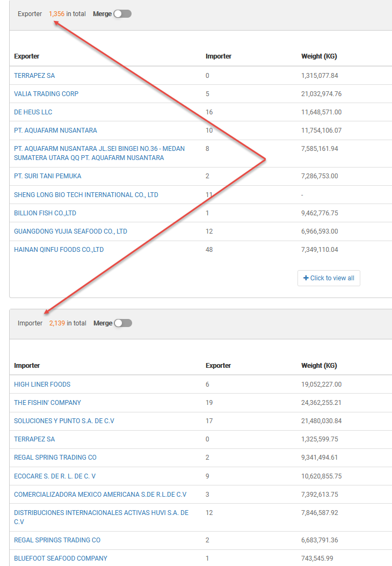This screenshot has height=566, width=392.
Task: Open THE FISHIN' COMPANY importer link
Action: coord(47,402)
